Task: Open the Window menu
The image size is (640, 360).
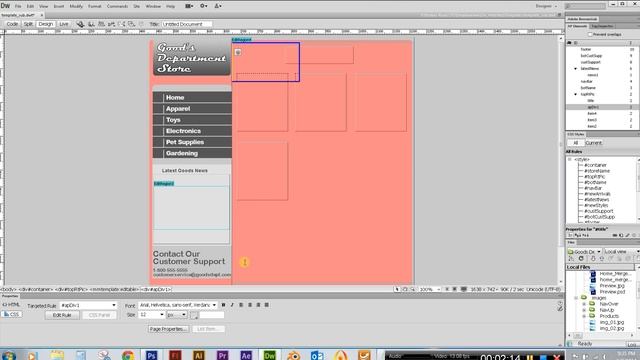Action: pyautogui.click(x=153, y=7)
